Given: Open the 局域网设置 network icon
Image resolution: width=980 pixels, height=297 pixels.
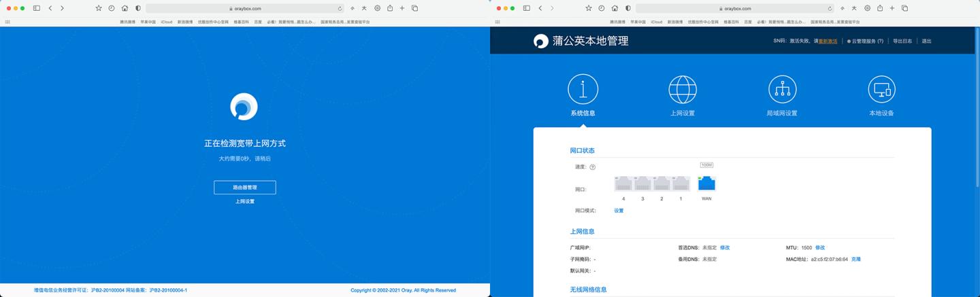Looking at the screenshot, I should pyautogui.click(x=782, y=89).
